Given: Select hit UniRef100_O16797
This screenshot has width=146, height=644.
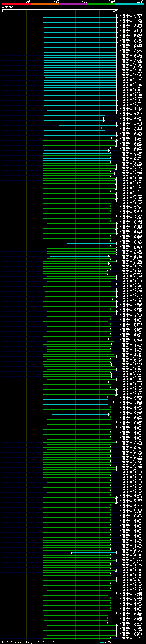Looking at the screenshot, I should pyautogui.click(x=131, y=188).
